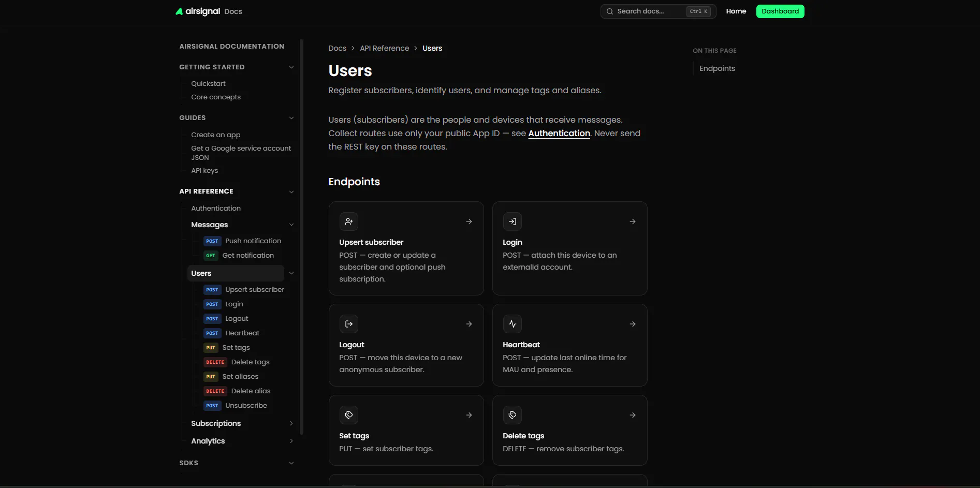
Task: Go to Home in top navigation
Action: pyautogui.click(x=736, y=11)
